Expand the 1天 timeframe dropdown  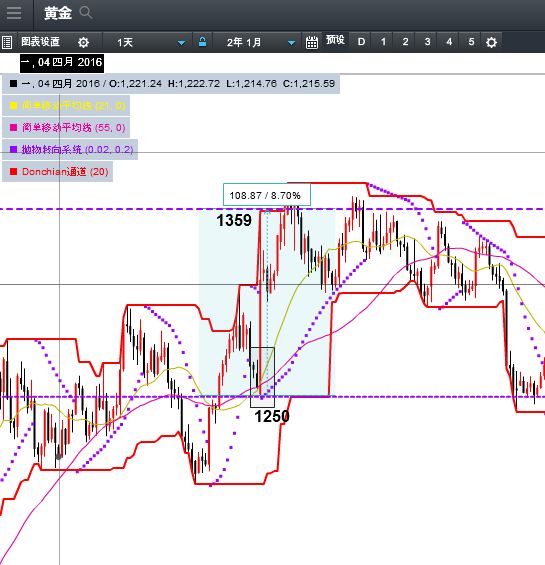click(181, 43)
